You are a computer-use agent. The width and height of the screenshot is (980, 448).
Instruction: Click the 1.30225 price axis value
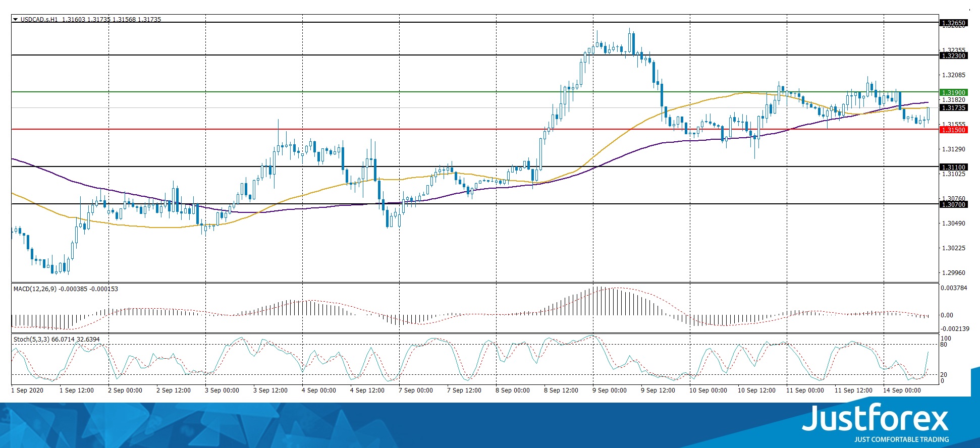click(x=954, y=248)
